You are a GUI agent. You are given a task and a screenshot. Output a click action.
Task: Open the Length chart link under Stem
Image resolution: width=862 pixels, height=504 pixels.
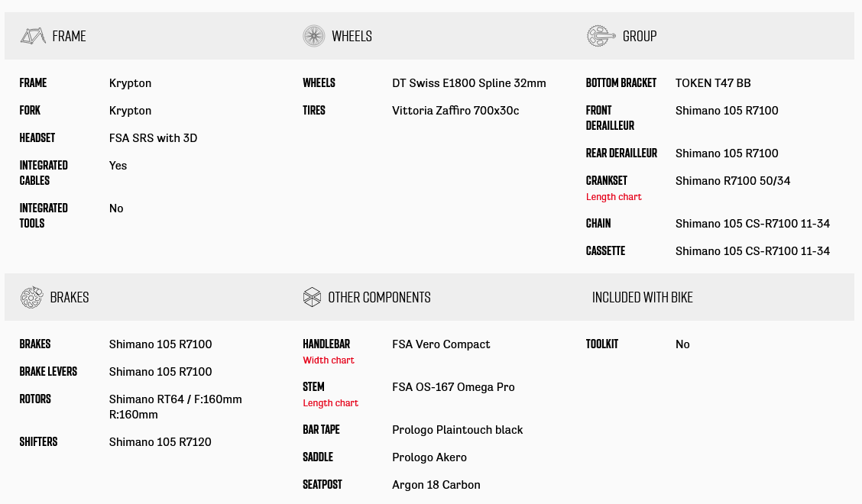point(330,403)
